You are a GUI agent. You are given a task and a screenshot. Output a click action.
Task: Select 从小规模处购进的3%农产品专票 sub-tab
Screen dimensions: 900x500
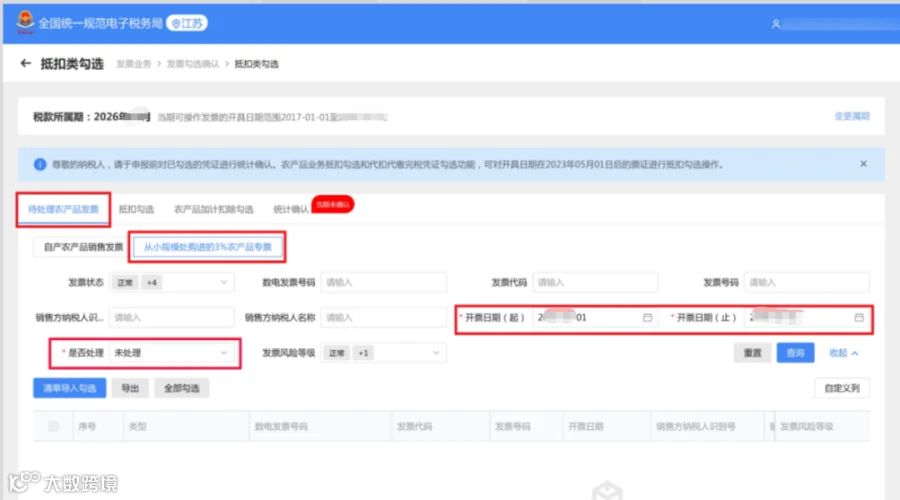207,247
